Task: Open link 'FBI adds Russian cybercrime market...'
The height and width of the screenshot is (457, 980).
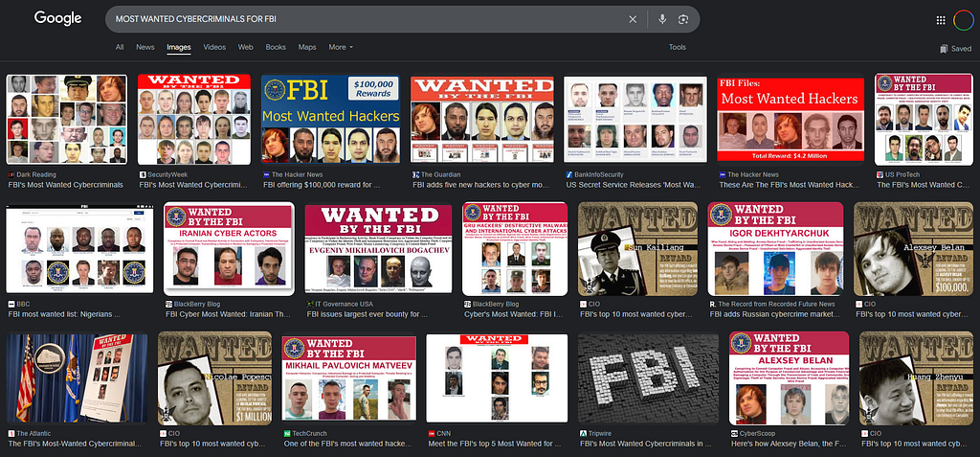Action: 773,314
